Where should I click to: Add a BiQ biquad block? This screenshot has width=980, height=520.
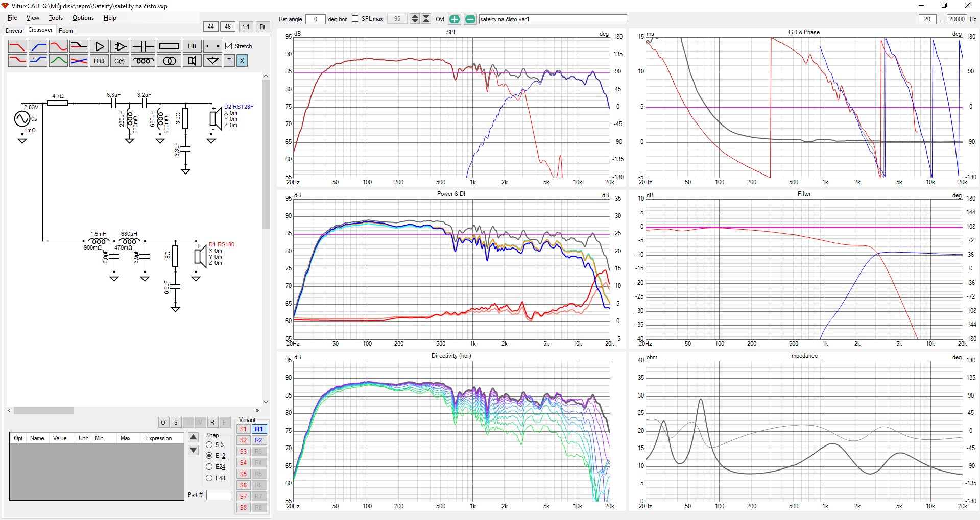pyautogui.click(x=99, y=61)
